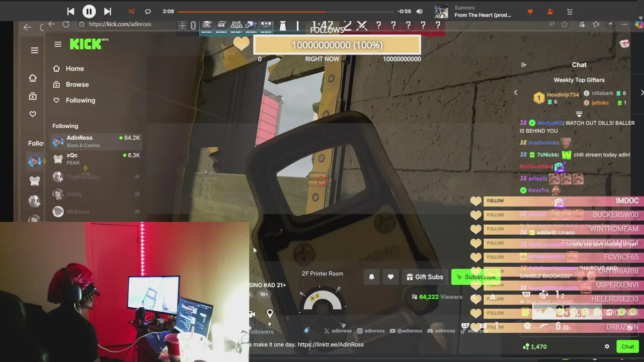Click the Gift Subs button
644x362 pixels.
point(425,277)
